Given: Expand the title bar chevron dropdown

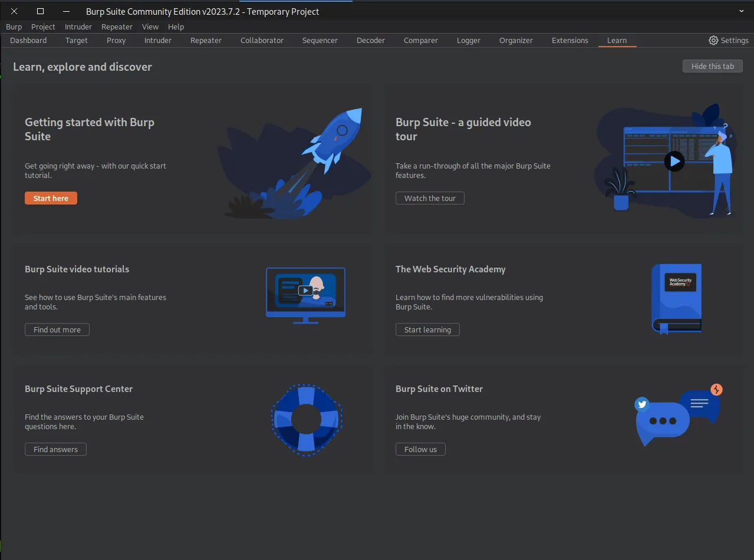Looking at the screenshot, I should pyautogui.click(x=742, y=11).
